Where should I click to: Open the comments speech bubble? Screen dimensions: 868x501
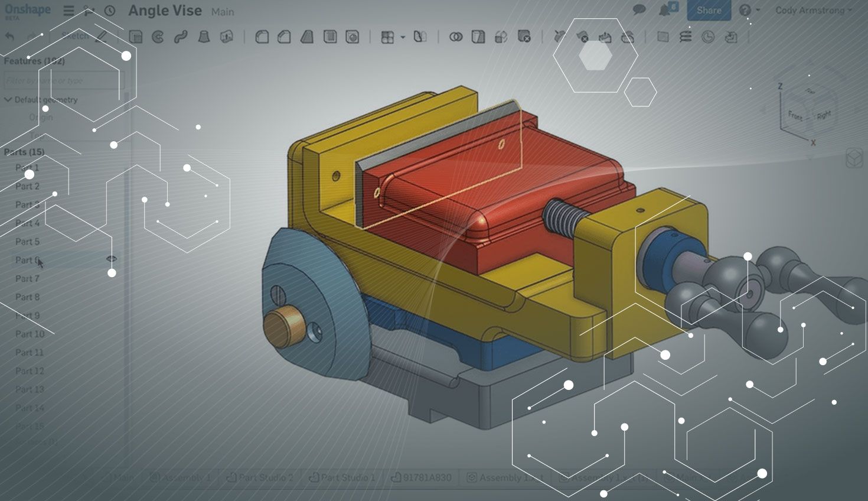click(639, 10)
